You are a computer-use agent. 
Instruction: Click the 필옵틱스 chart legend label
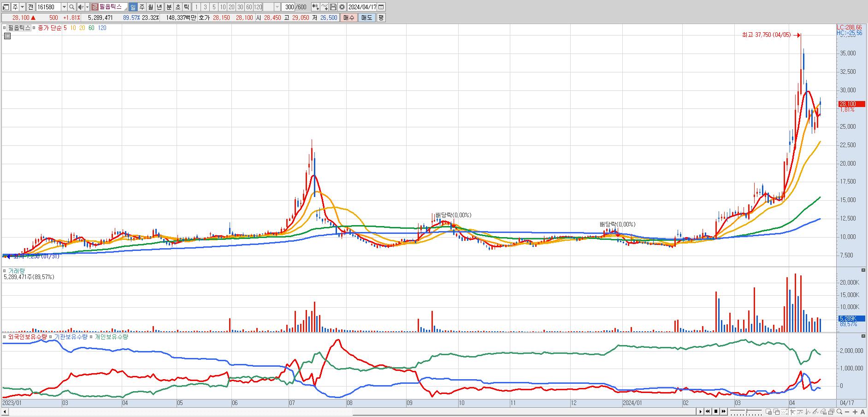19,28
